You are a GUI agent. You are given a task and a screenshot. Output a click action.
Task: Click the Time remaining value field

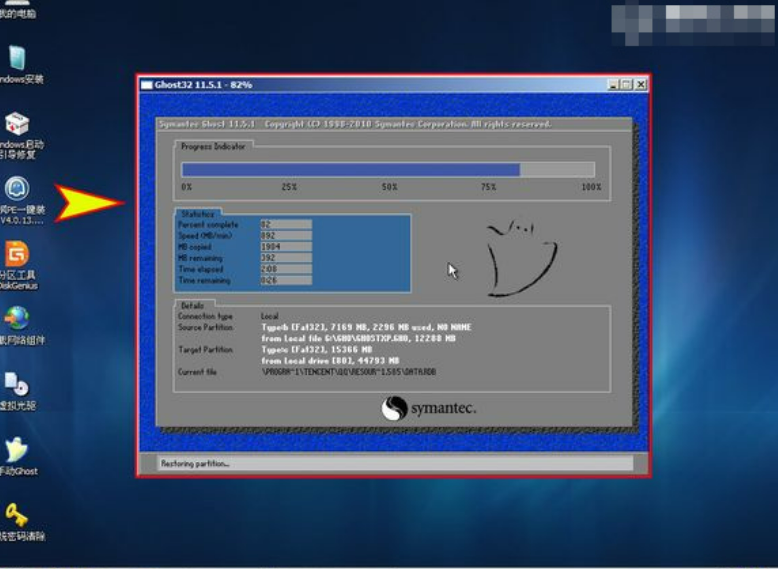285,280
